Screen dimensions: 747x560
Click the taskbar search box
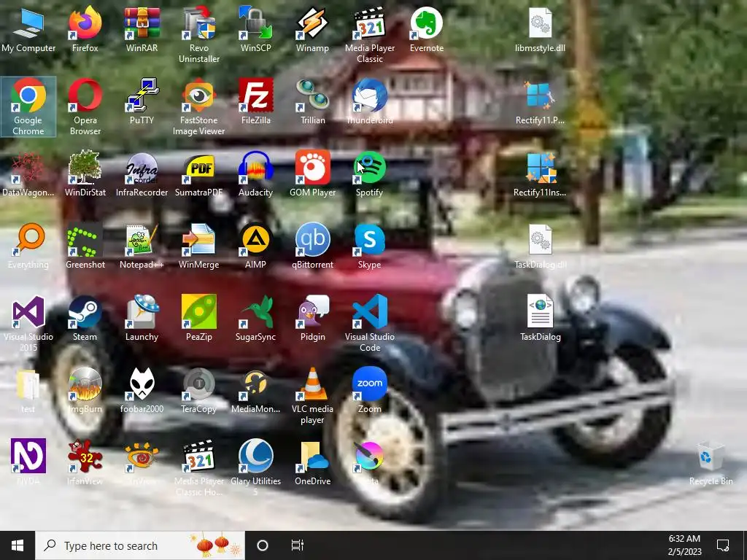point(140,545)
